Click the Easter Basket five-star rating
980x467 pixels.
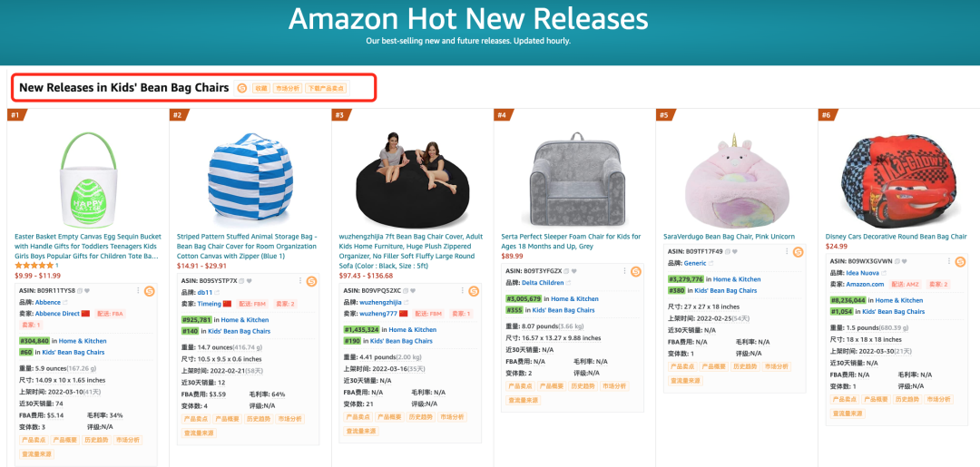[x=34, y=265]
